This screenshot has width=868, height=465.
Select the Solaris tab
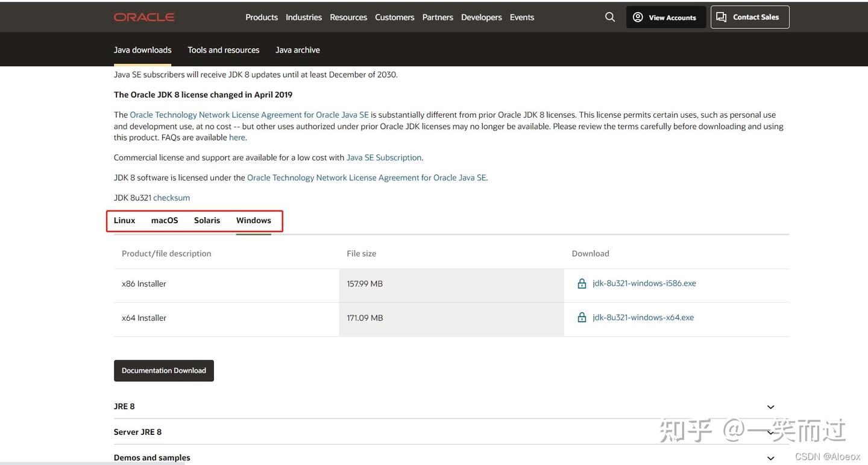click(x=207, y=220)
